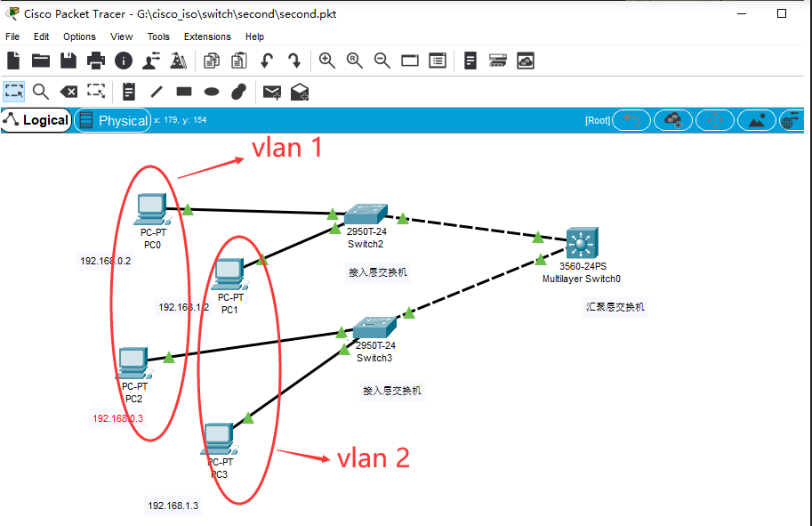This screenshot has width=812, height=526.
Task: Select the Freeform drawing tool
Action: coord(238,92)
